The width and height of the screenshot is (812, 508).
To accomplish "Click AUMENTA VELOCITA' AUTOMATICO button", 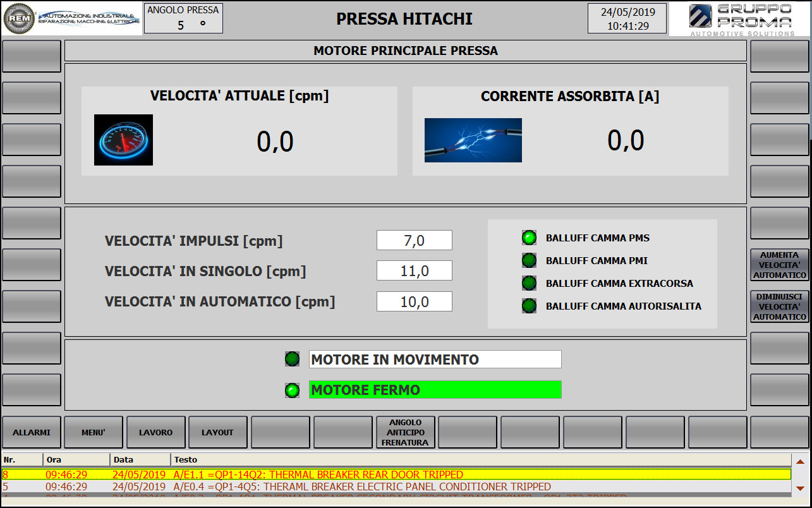I will pyautogui.click(x=780, y=265).
